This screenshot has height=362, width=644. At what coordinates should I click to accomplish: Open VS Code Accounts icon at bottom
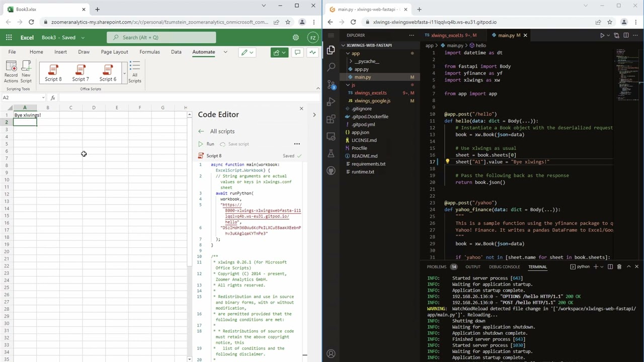[x=331, y=354]
